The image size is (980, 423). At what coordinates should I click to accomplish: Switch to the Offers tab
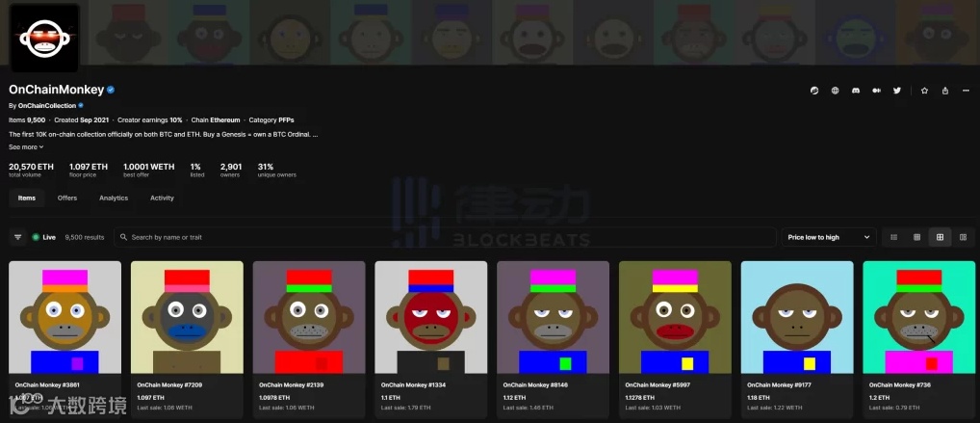tap(66, 198)
